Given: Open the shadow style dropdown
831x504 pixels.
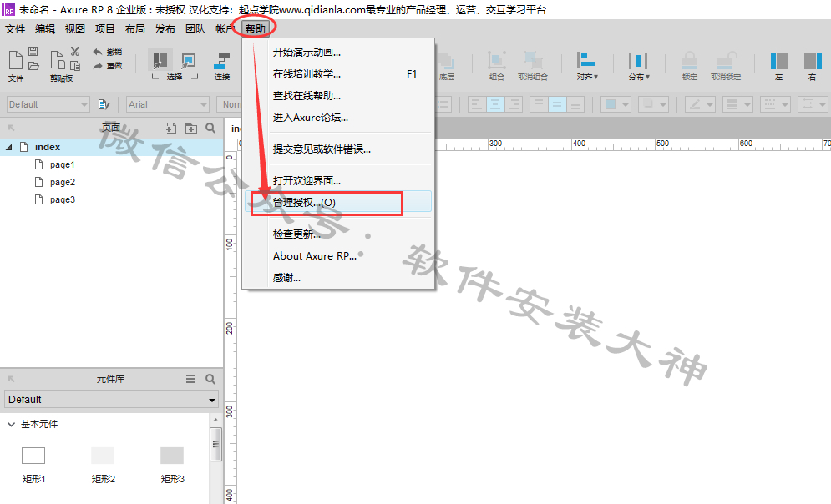Looking at the screenshot, I should 652,104.
